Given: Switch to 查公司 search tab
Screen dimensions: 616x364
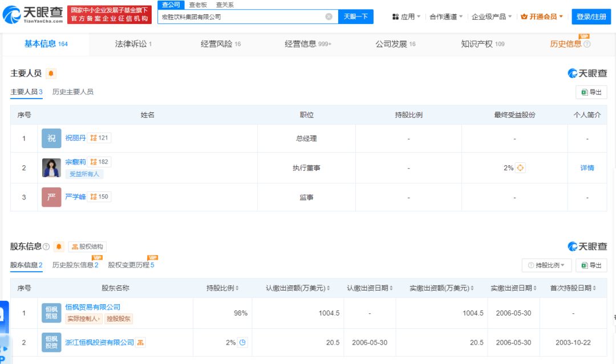Looking at the screenshot, I should click(171, 5).
